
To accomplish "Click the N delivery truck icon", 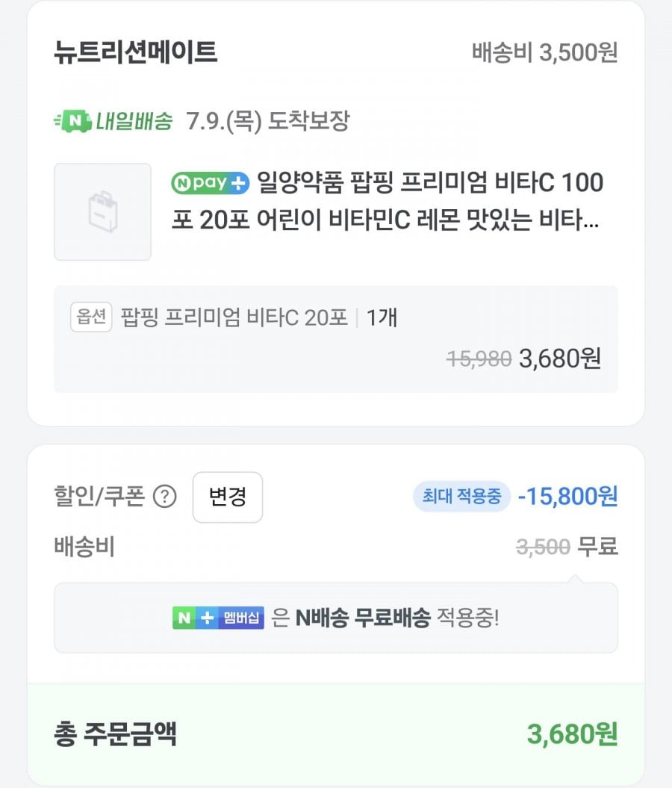I will coord(73,121).
